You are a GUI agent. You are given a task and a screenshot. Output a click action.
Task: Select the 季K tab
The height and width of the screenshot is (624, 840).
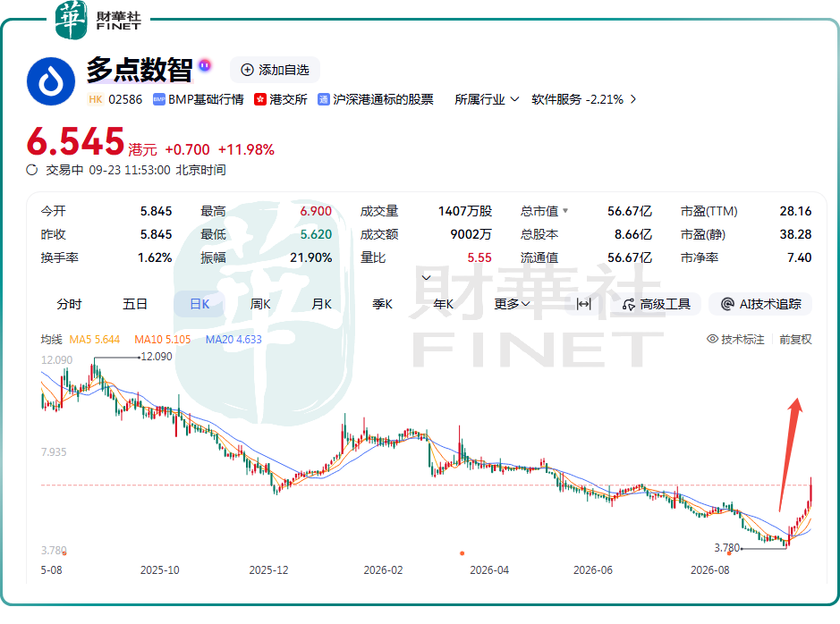tap(383, 304)
